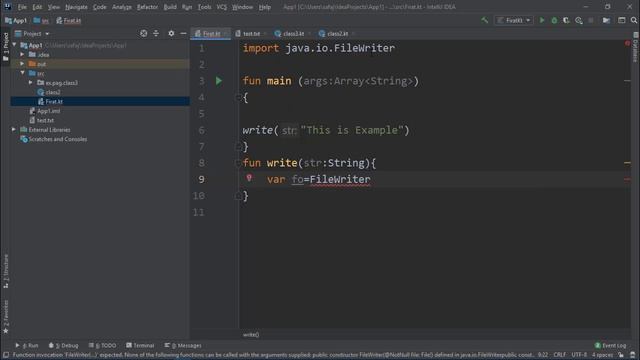Click the lock icon in the status bar
Screen dimensions: 640x360
(621, 355)
